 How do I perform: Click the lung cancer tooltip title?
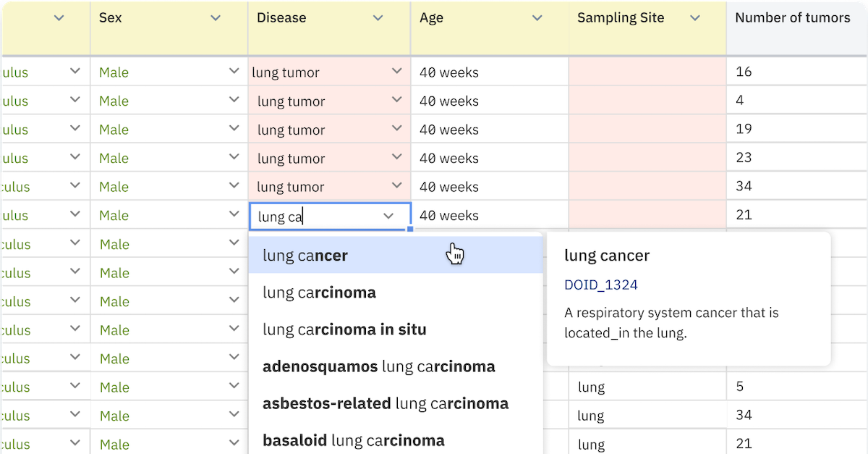pyautogui.click(x=607, y=255)
